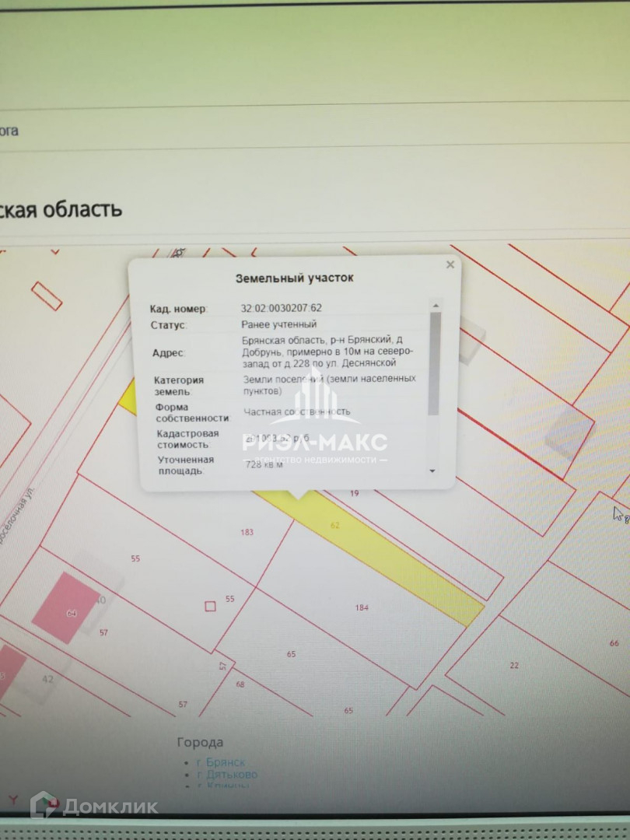Viewport: 630px width, 840px height.
Task: Click the building labeled 42
Action: (47, 679)
